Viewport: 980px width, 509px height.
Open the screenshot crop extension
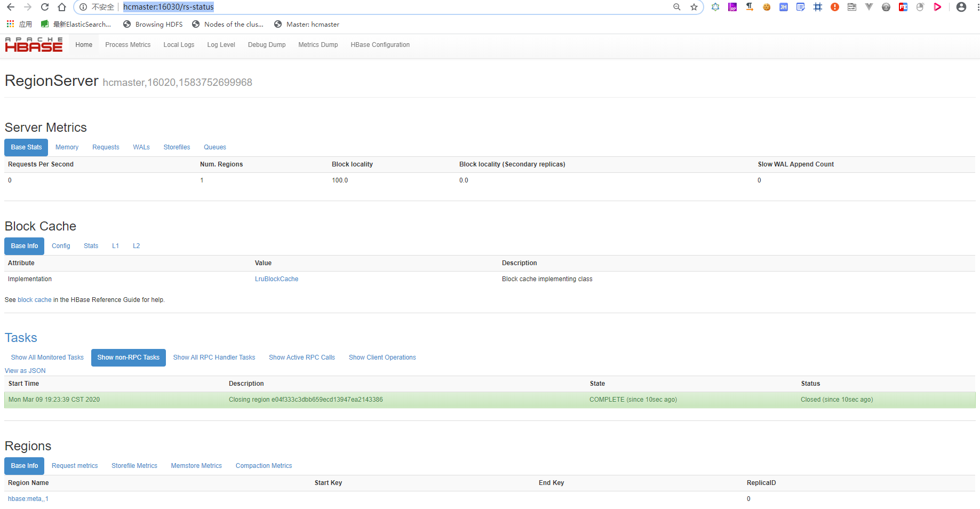pos(818,7)
